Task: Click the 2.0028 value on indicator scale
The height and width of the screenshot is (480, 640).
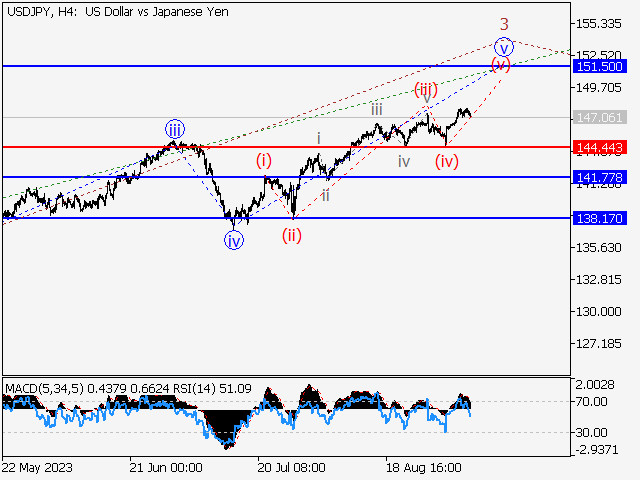Action: [x=595, y=384]
